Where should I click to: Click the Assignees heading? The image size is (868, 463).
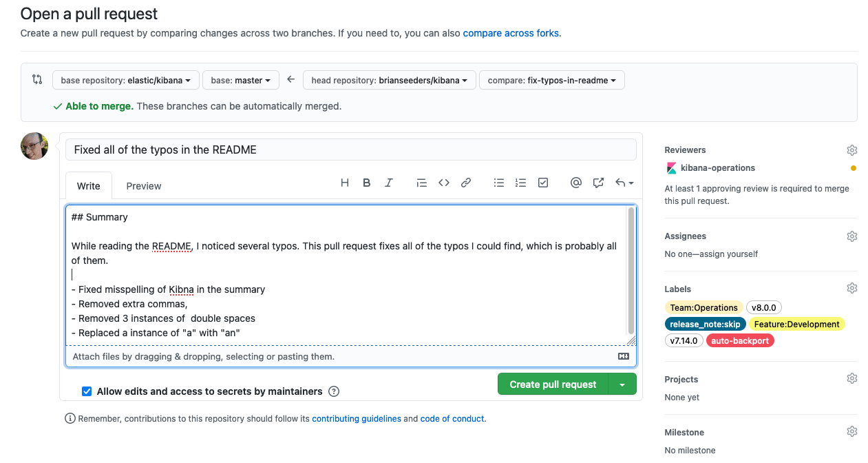tap(686, 236)
